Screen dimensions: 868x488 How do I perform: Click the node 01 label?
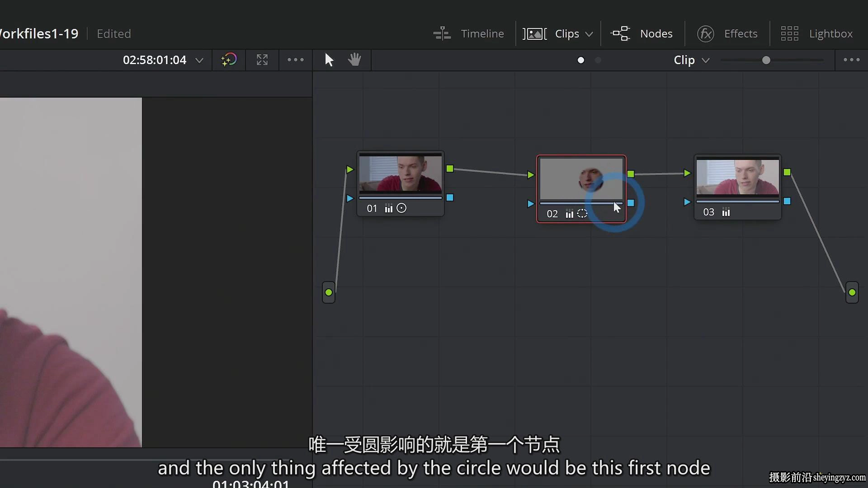click(x=372, y=208)
